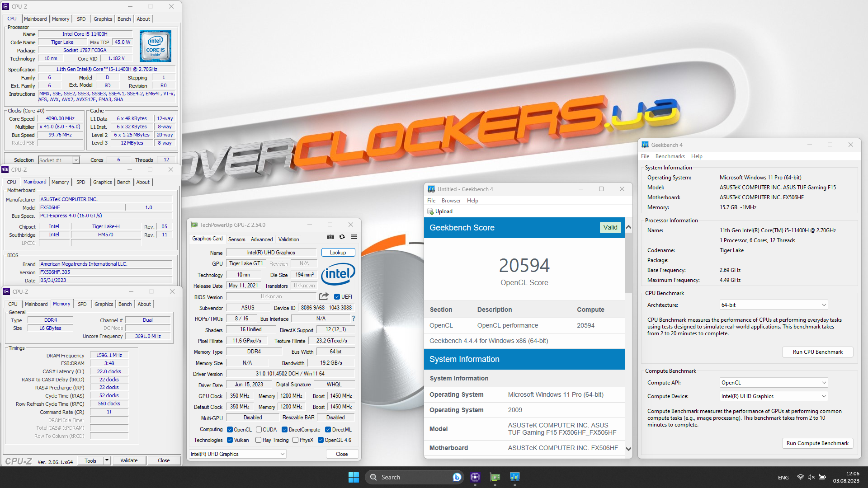
Task: Open Compute API OpenCL dropdown
Action: pos(774,383)
